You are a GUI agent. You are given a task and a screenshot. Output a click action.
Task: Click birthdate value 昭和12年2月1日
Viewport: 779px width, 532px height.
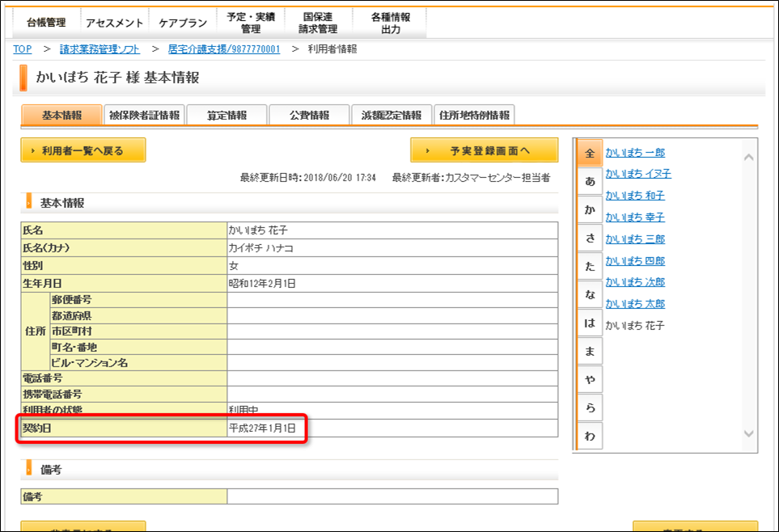tap(262, 283)
